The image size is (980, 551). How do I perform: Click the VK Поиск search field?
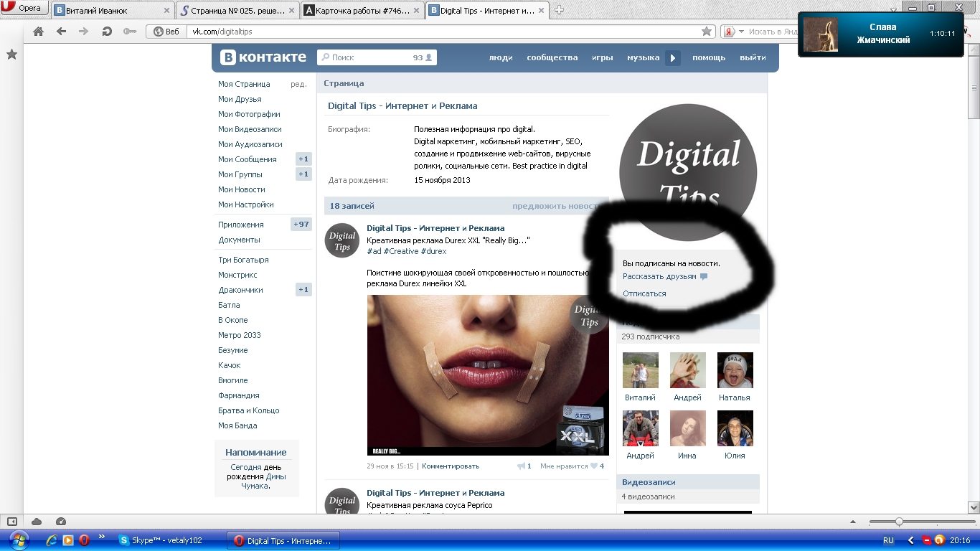click(377, 57)
